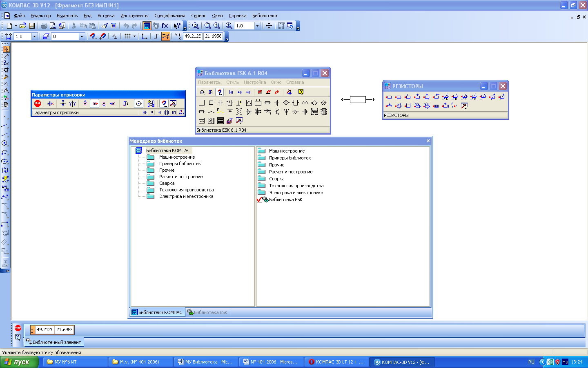Close the Менеджер библиотек panel
Screen dimensions: 588x368
(x=428, y=141)
